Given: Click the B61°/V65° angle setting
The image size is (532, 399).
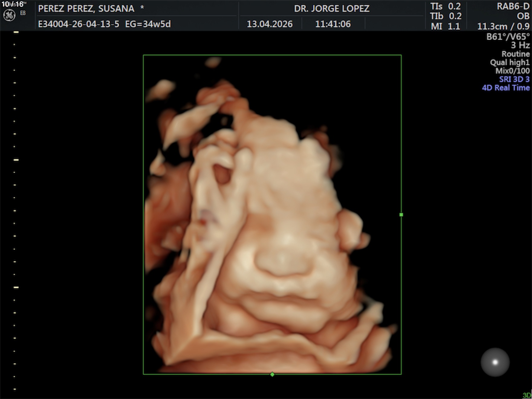Looking at the screenshot, I should click(508, 37).
